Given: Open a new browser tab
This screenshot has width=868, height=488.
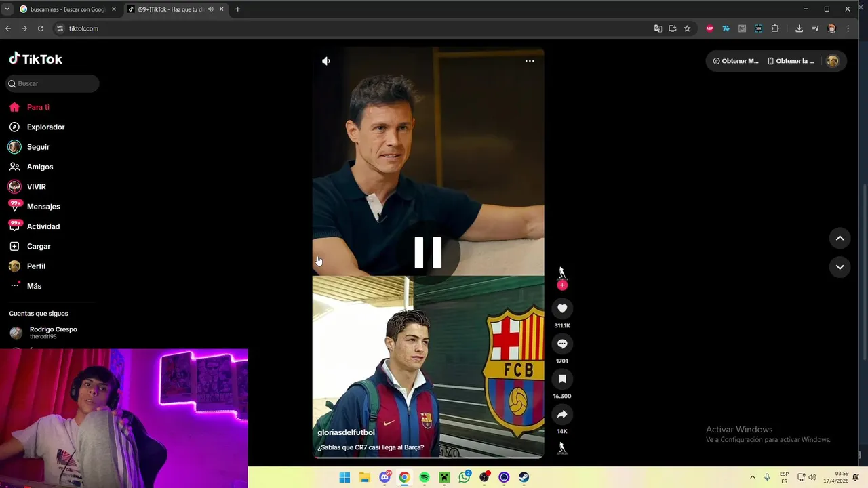Looking at the screenshot, I should pos(237,9).
